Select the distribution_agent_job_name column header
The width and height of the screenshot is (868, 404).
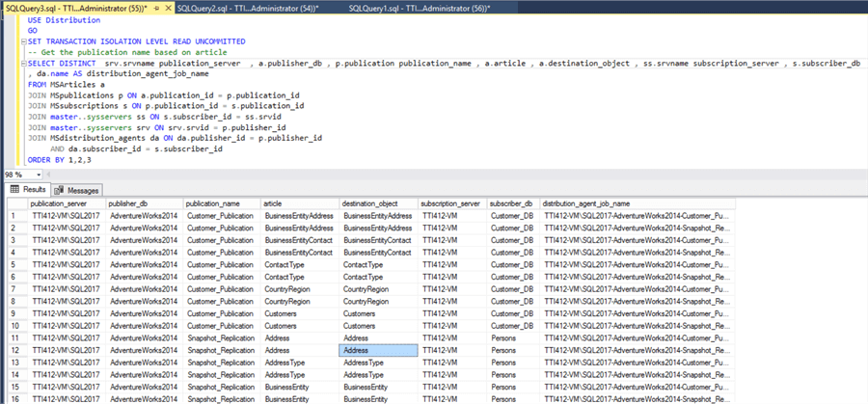pyautogui.click(x=637, y=203)
